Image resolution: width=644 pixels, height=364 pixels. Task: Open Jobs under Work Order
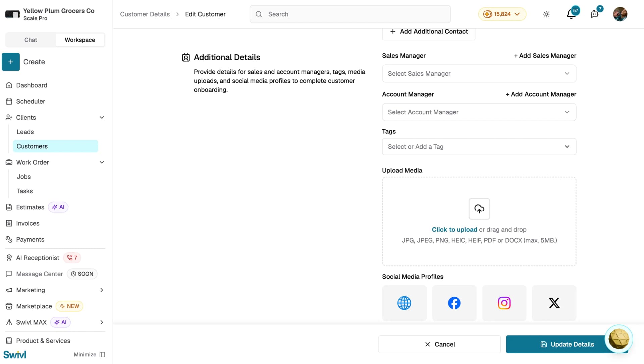(x=24, y=177)
